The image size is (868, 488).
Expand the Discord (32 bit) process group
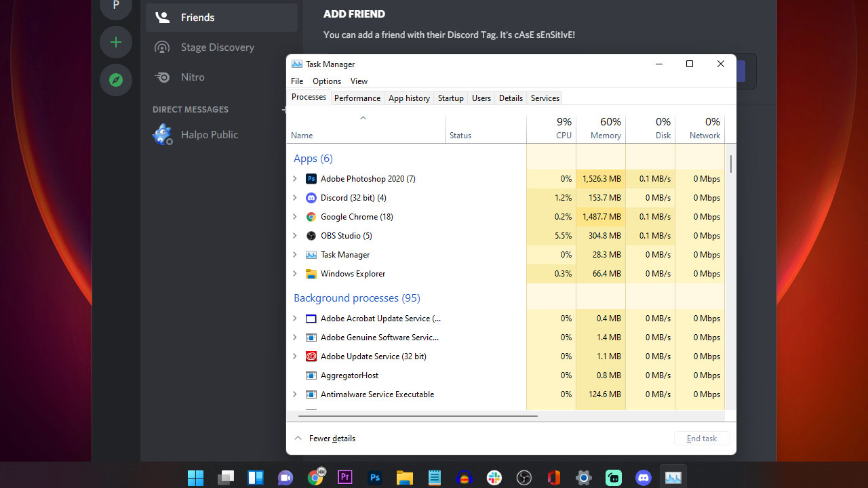tap(295, 197)
